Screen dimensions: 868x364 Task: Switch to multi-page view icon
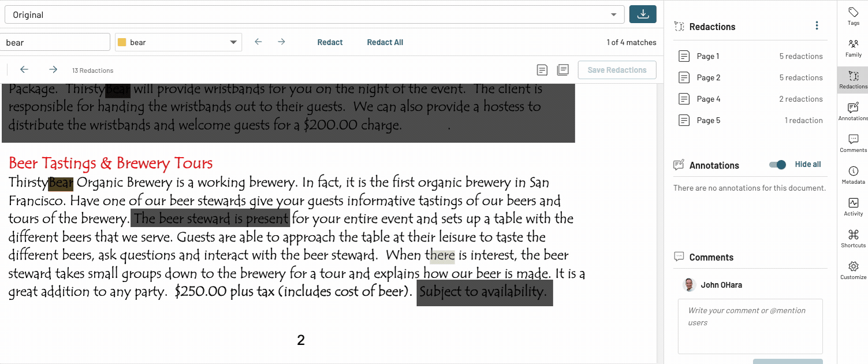[562, 70]
